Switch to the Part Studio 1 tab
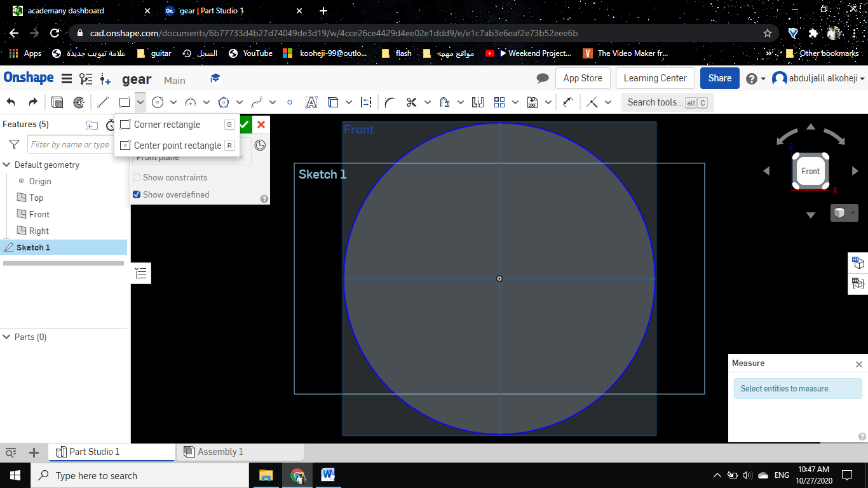868x488 pixels. pos(112,452)
